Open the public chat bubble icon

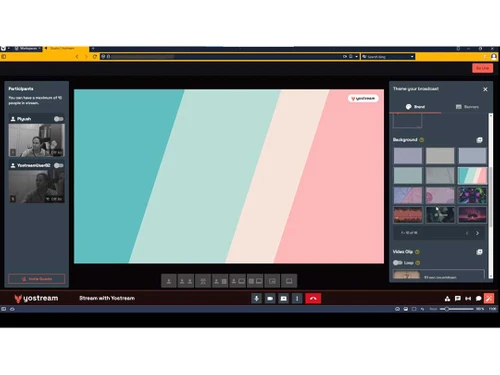click(x=479, y=299)
